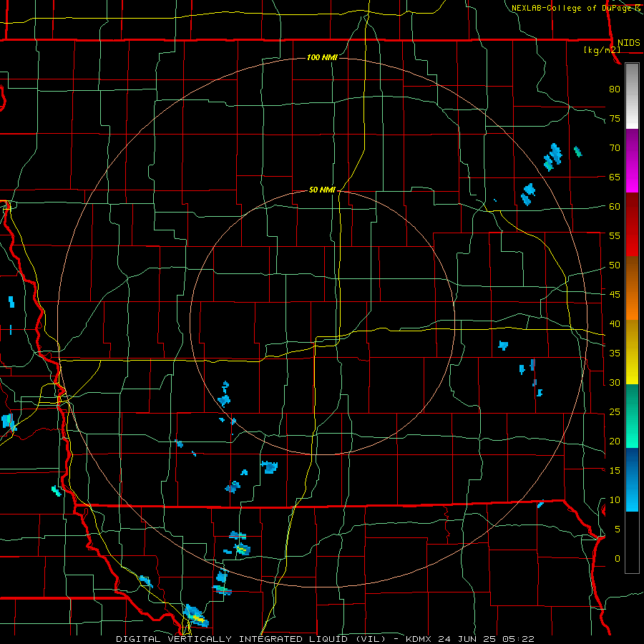644x644 pixels.
Task: Click the legend value 45
Action: (x=615, y=295)
